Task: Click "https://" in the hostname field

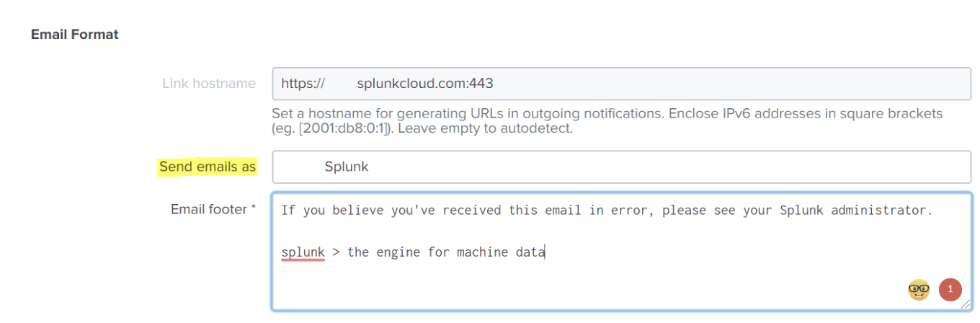Action: [x=303, y=84]
